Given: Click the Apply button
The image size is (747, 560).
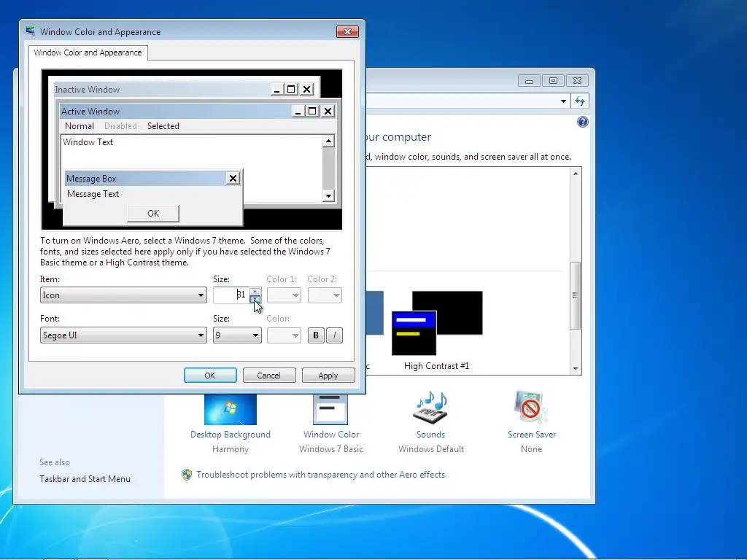Looking at the screenshot, I should pyautogui.click(x=328, y=376).
